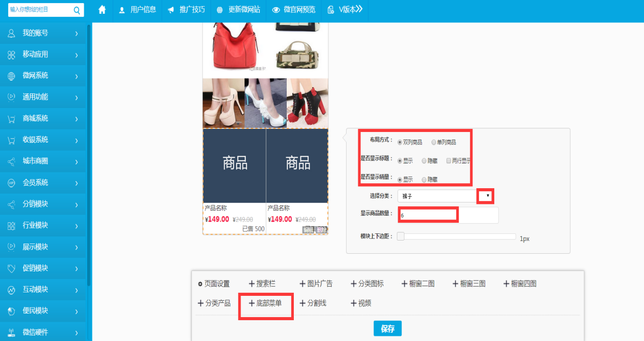Click the 模块上下边距 slider handle
The width and height of the screenshot is (644, 341).
(x=400, y=236)
